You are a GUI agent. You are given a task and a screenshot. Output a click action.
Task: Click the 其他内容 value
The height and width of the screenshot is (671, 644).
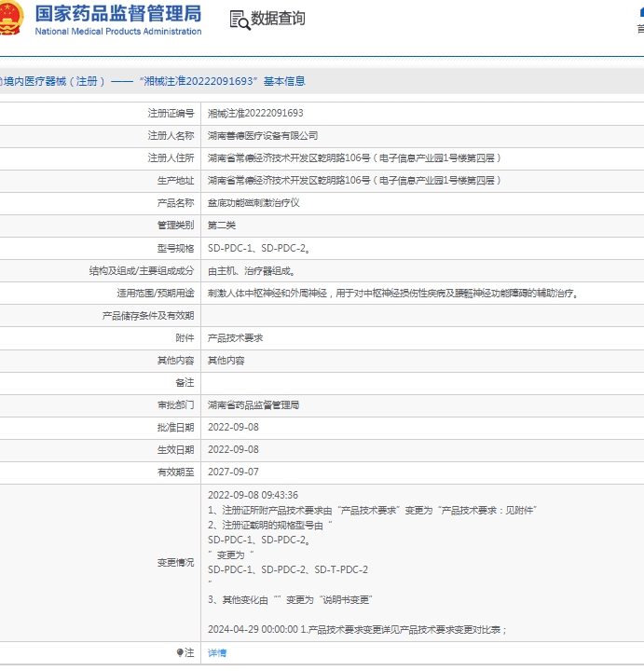click(x=226, y=361)
